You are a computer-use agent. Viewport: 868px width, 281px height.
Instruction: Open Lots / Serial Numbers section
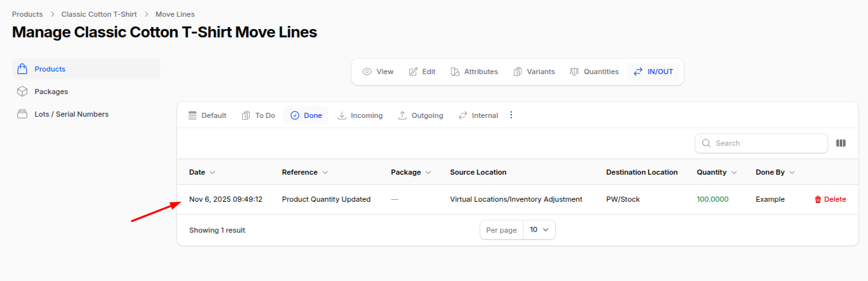point(71,114)
